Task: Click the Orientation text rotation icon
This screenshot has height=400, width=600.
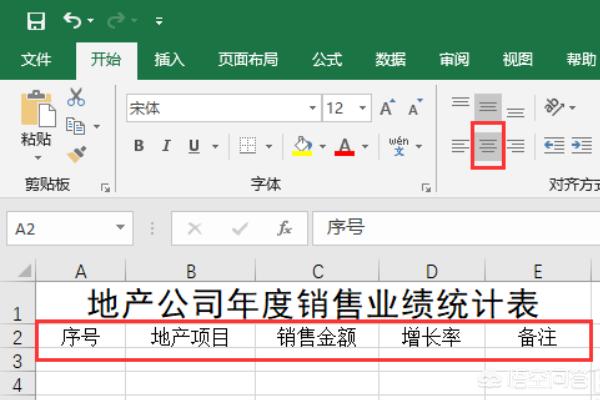Action: point(554,107)
